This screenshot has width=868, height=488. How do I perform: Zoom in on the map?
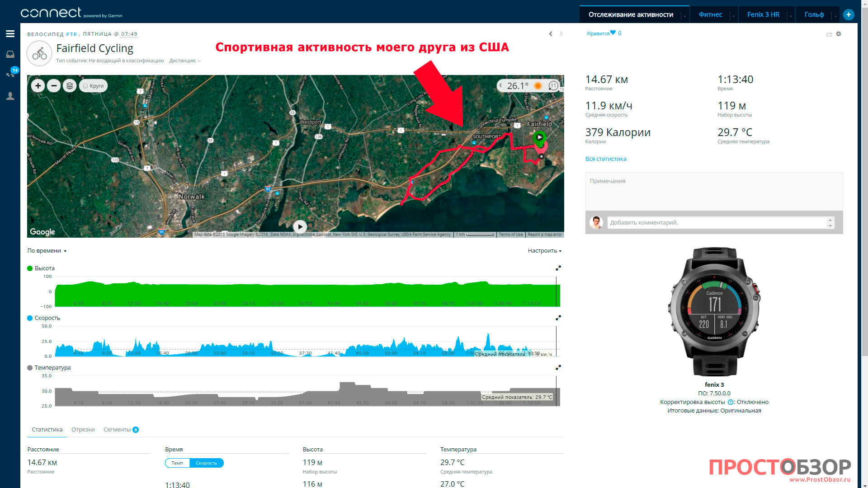tap(38, 86)
